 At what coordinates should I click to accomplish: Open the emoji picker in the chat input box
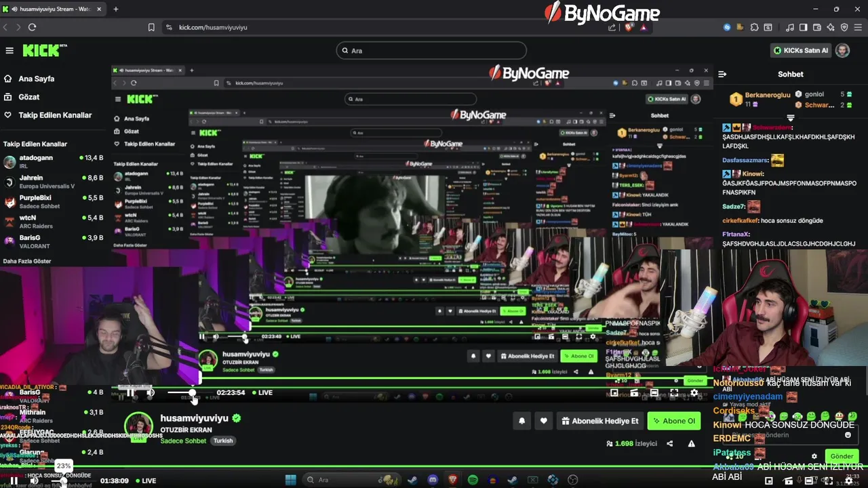pos(848,435)
